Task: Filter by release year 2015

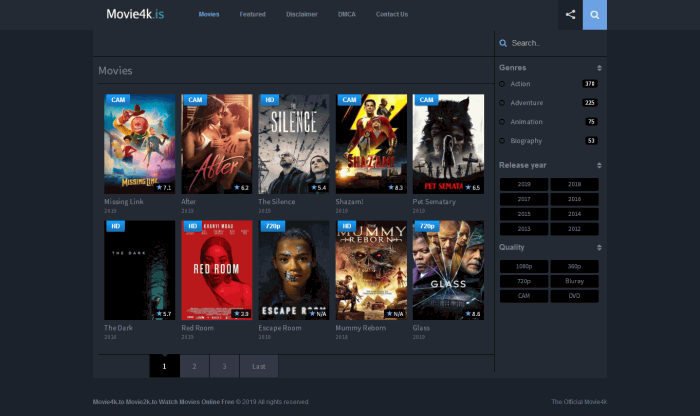Action: pos(524,214)
